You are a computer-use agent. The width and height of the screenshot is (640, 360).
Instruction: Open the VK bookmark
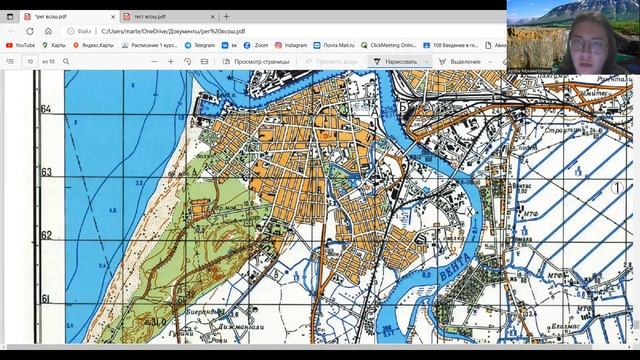(x=229, y=45)
